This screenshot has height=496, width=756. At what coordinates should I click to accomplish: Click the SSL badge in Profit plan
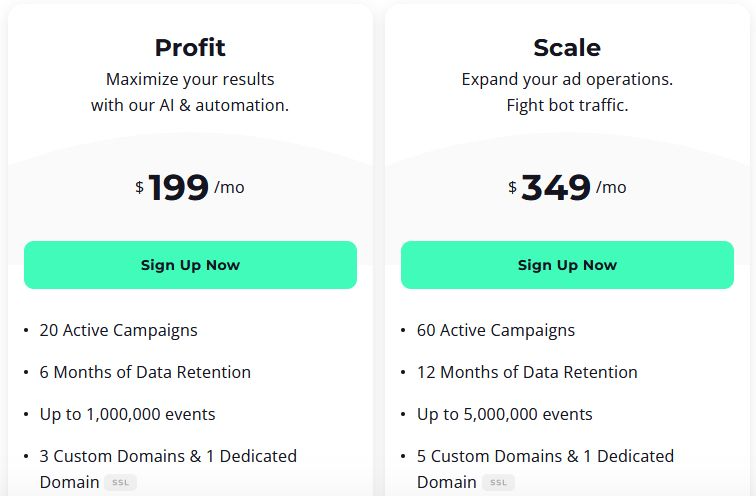[x=121, y=483]
